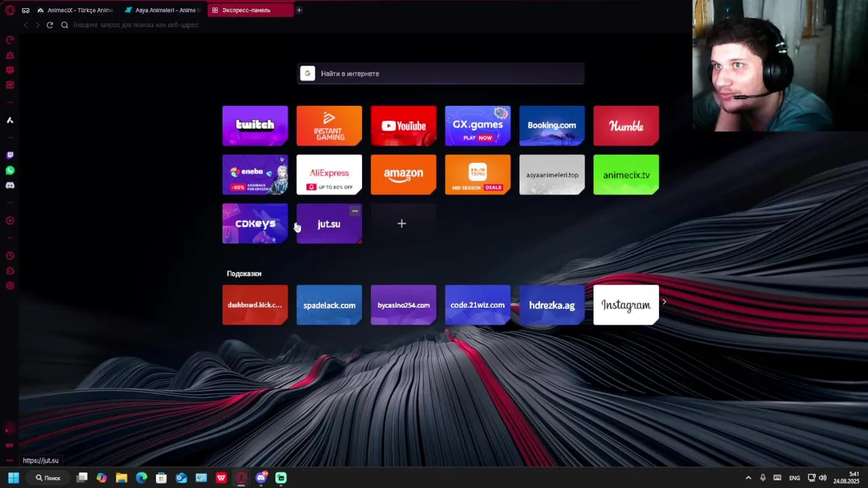Open Microsoft Edge from the taskbar
Image resolution: width=868 pixels, height=488 pixels.
pyautogui.click(x=141, y=478)
